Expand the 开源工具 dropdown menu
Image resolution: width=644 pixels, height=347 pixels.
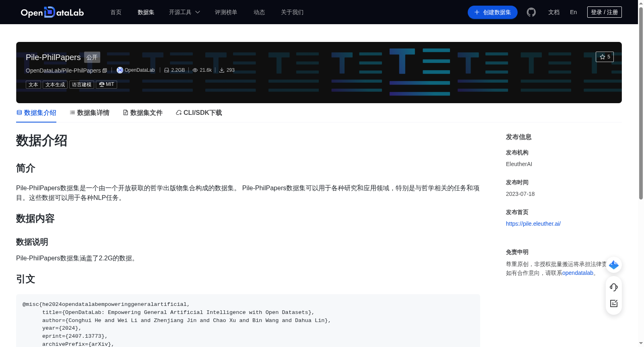tap(184, 12)
